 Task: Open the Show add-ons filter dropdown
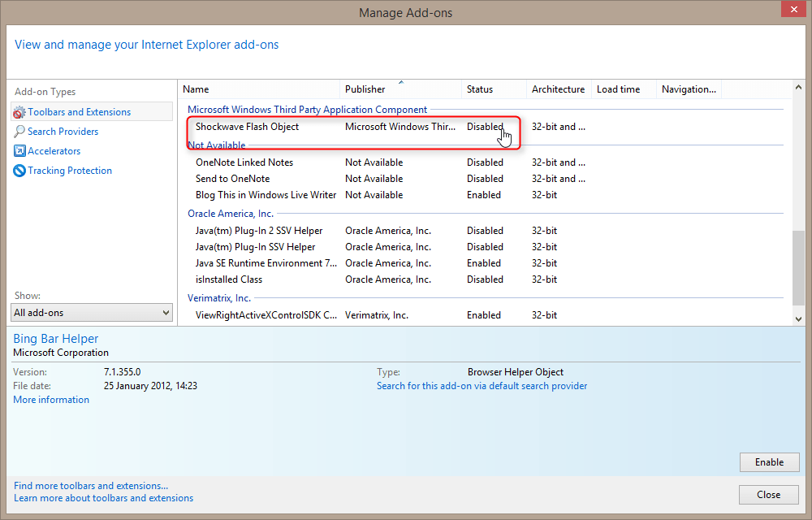92,312
